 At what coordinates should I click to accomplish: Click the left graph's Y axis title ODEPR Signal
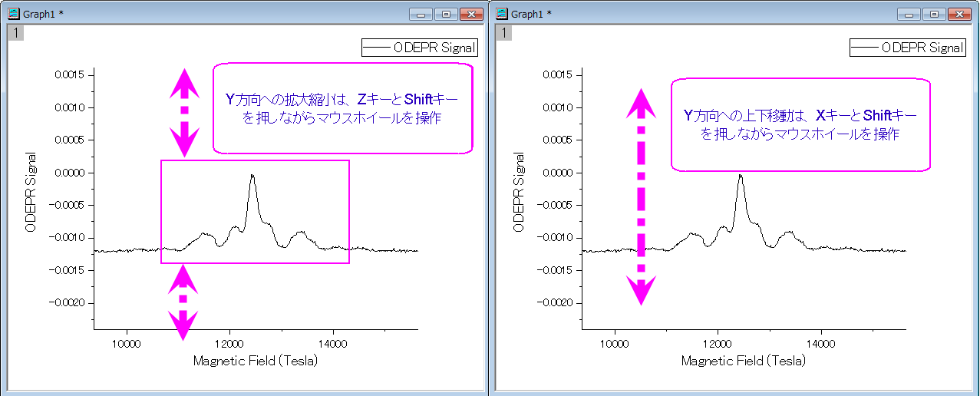[x=31, y=191]
